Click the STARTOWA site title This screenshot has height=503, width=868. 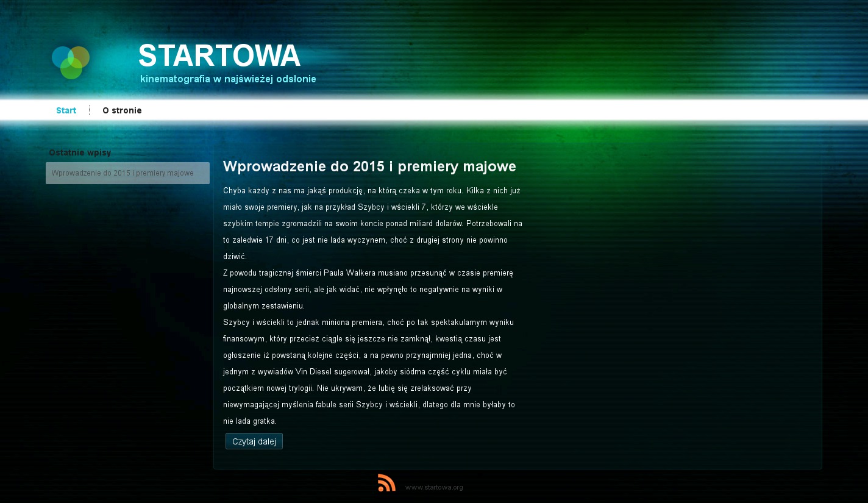pos(219,55)
